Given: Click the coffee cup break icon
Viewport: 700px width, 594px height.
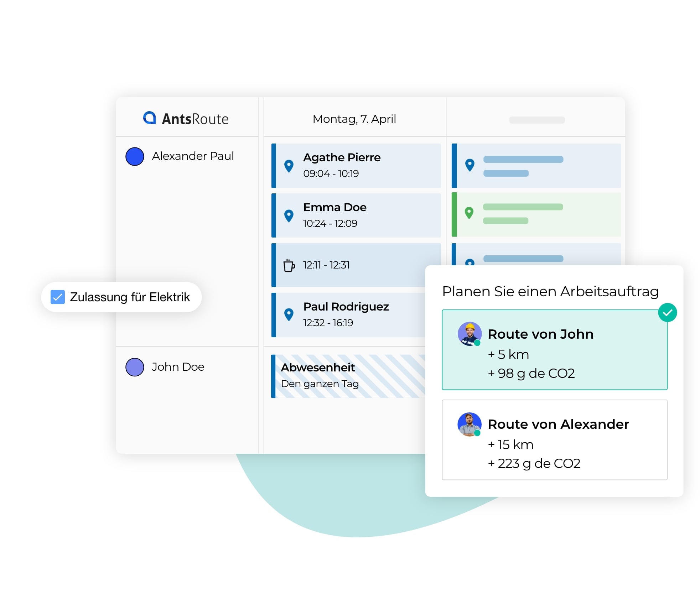Looking at the screenshot, I should click(289, 265).
